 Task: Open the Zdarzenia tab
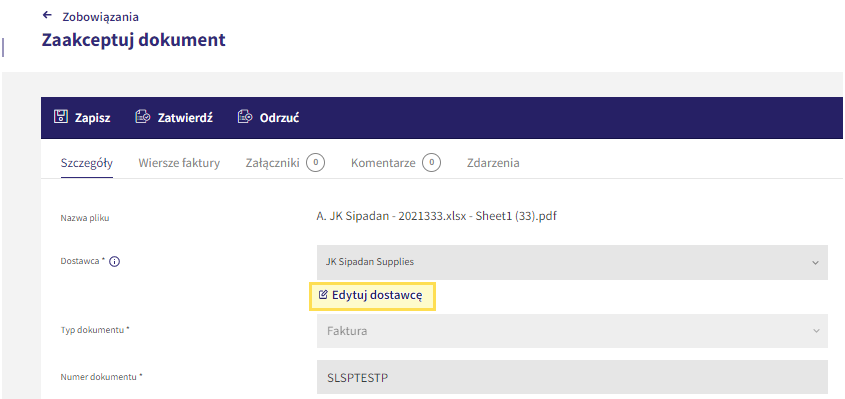click(x=493, y=163)
